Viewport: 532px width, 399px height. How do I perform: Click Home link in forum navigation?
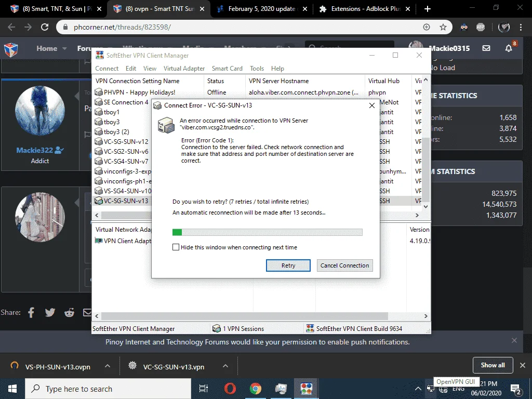click(x=47, y=48)
